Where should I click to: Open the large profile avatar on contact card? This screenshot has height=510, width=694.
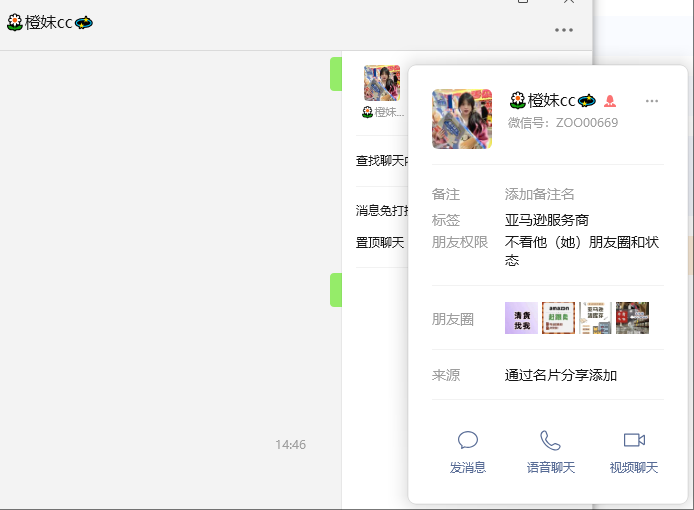click(x=462, y=119)
